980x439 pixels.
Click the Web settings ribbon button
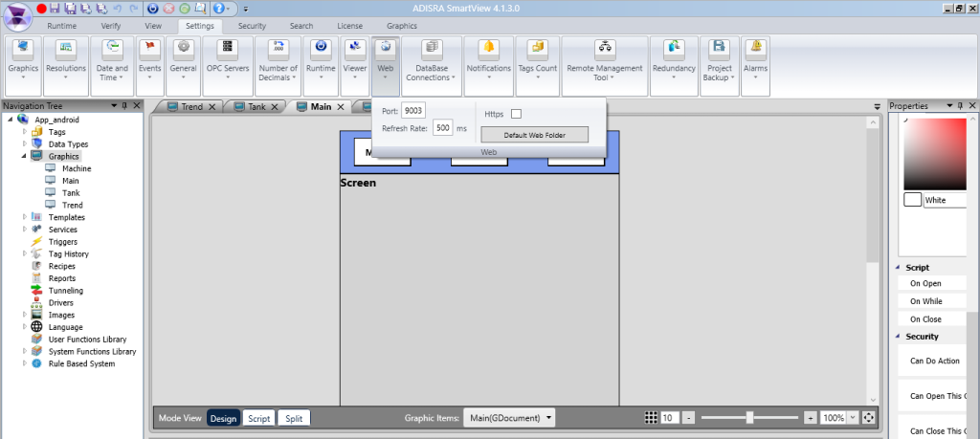click(385, 66)
